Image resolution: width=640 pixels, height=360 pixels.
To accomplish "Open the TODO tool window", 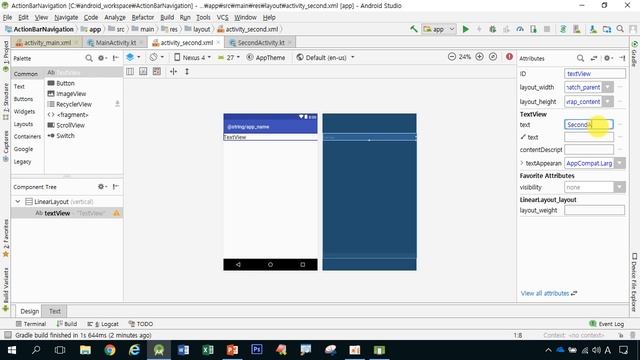I will 141,324.
